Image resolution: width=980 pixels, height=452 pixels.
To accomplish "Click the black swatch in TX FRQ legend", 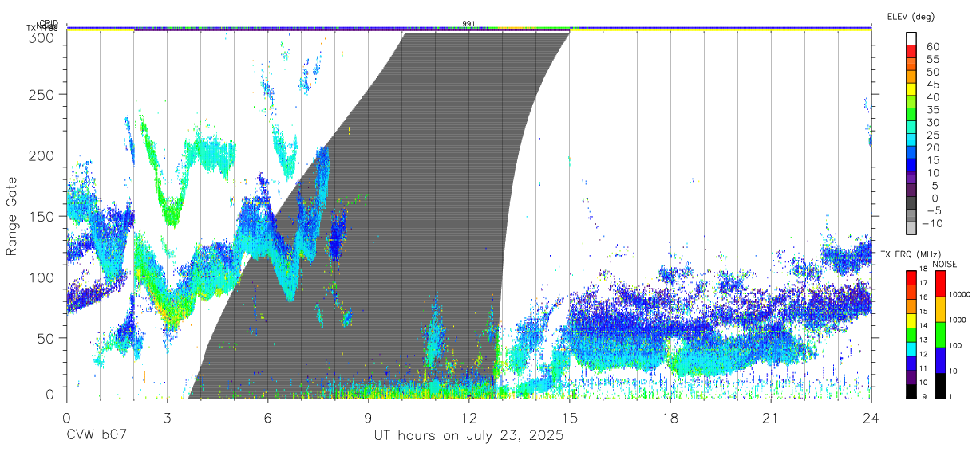I will pos(911,391).
